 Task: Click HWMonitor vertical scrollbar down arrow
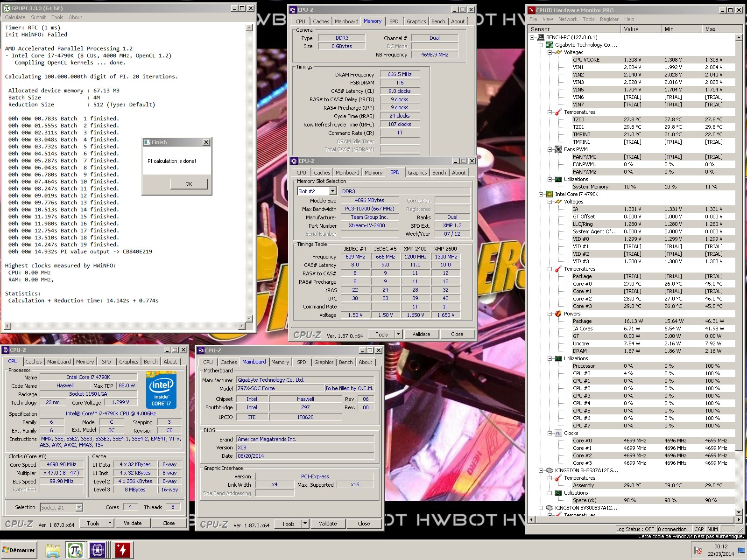[x=739, y=512]
